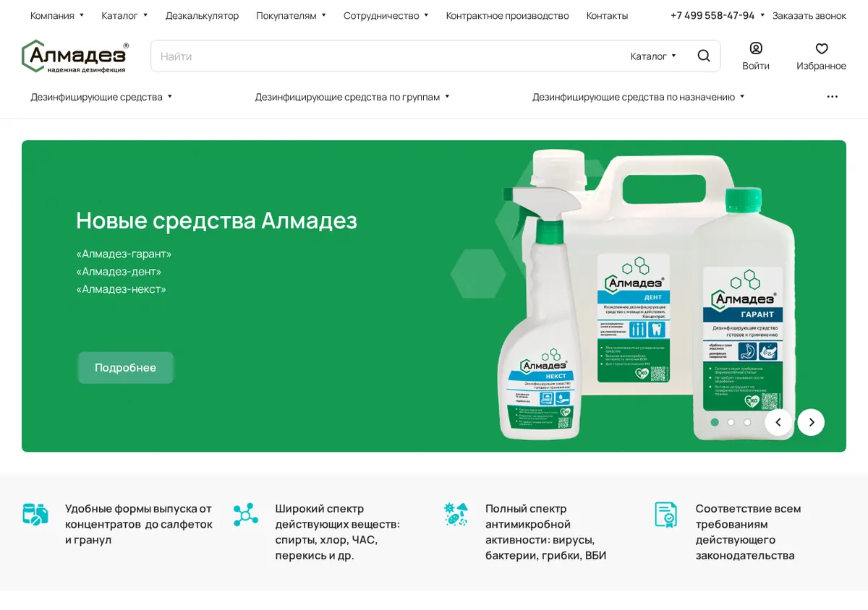
Task: Open the Войти user account icon
Action: [x=756, y=48]
